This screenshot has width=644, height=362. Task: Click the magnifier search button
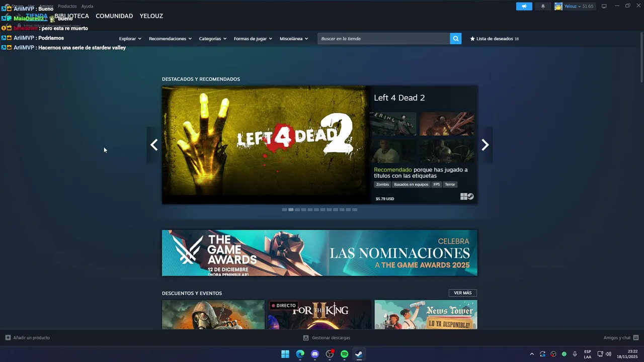tap(455, 39)
